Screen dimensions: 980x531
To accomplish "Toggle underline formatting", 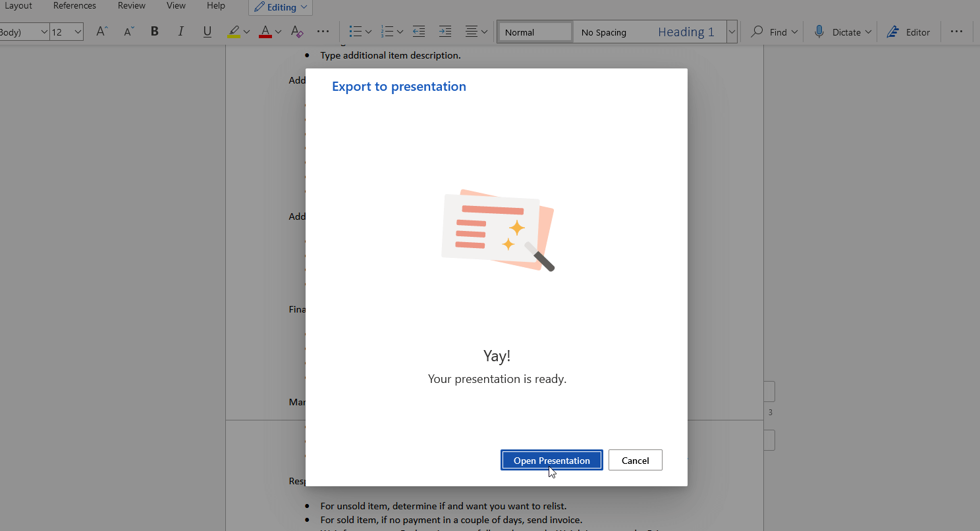I will 207,32.
